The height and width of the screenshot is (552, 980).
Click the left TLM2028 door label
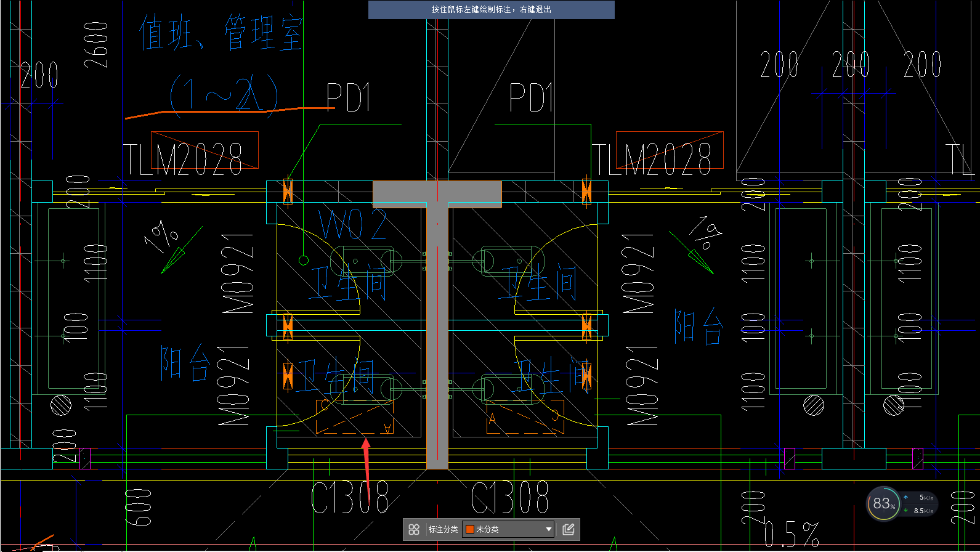coord(183,159)
